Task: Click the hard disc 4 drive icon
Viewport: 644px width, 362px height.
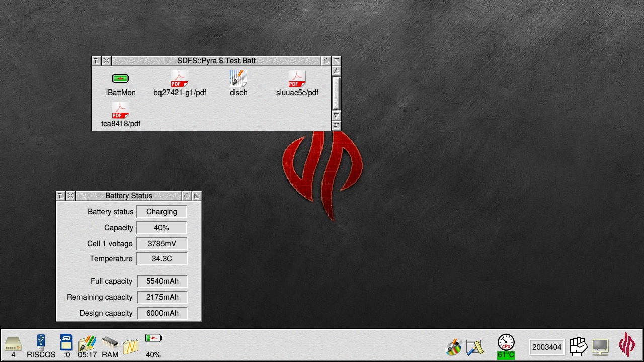Action: [13, 344]
